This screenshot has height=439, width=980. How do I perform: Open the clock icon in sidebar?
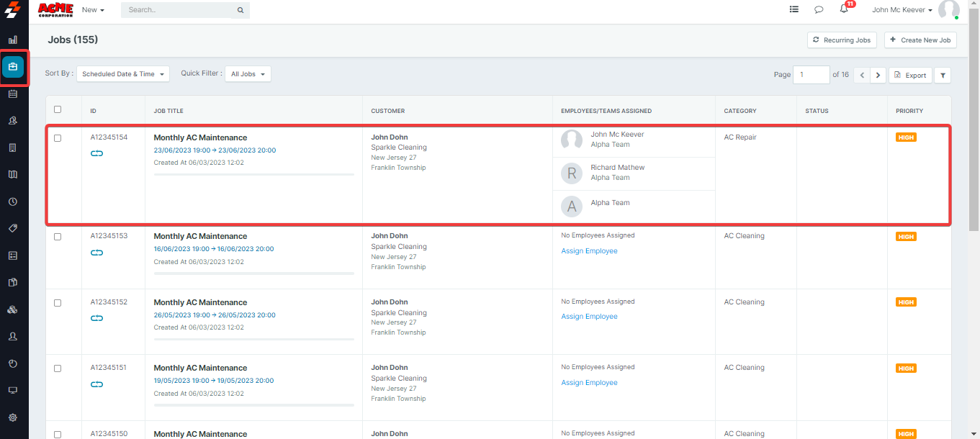tap(13, 202)
